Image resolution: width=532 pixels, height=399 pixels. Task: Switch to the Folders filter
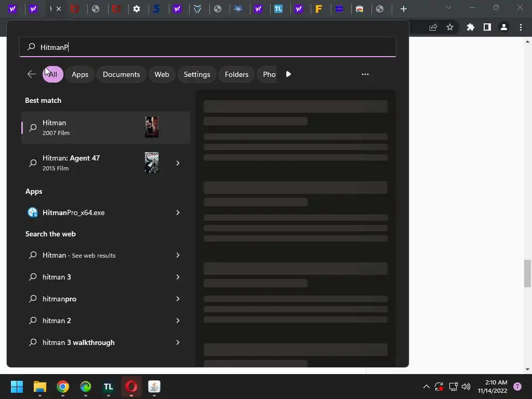click(x=236, y=74)
